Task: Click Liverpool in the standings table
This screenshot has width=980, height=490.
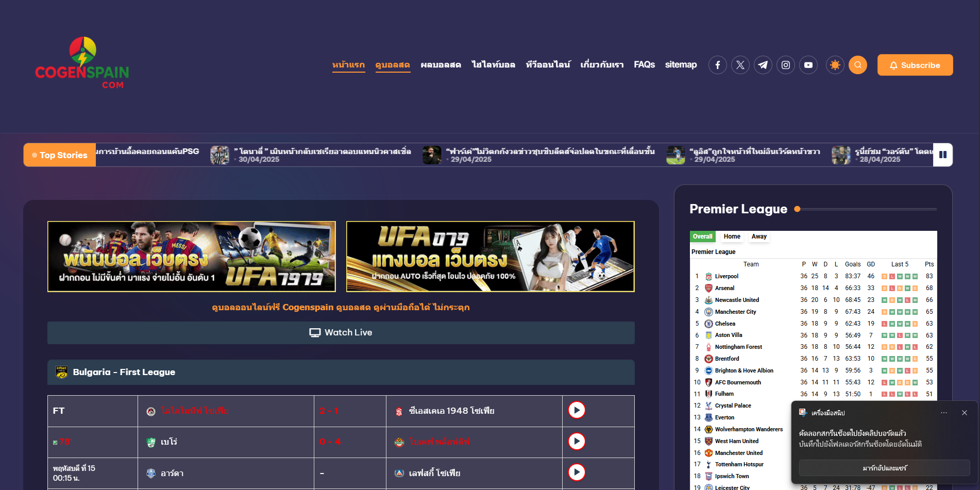Action: [726, 276]
